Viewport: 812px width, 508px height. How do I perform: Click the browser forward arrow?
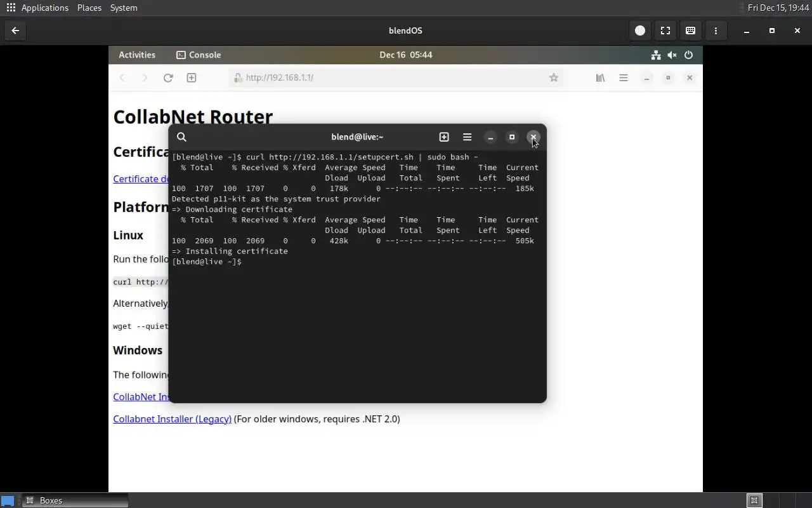click(x=145, y=77)
